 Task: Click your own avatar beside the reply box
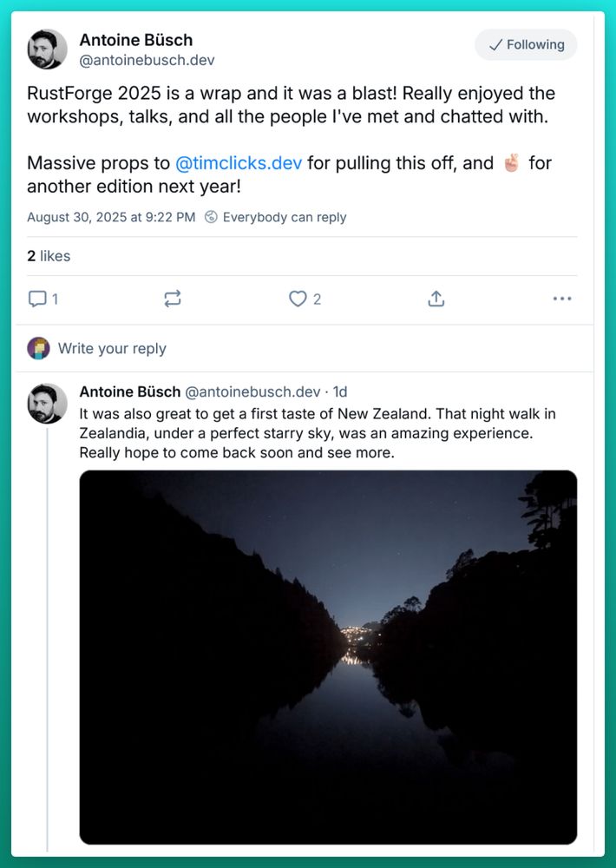click(38, 349)
